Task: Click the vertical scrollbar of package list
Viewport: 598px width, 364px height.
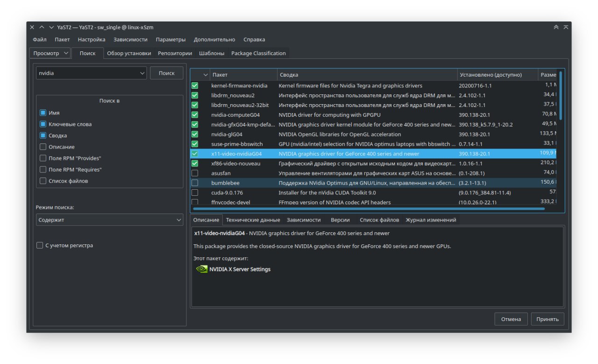Action: [561, 96]
